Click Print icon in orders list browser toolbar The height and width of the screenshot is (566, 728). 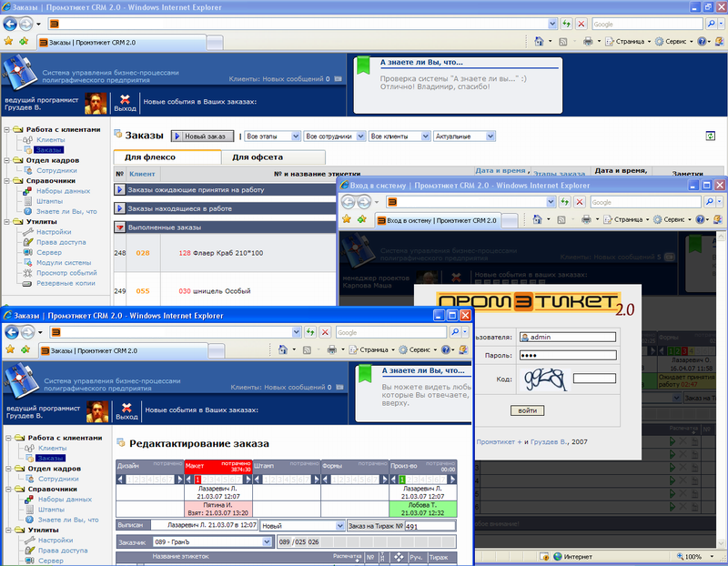(588, 41)
